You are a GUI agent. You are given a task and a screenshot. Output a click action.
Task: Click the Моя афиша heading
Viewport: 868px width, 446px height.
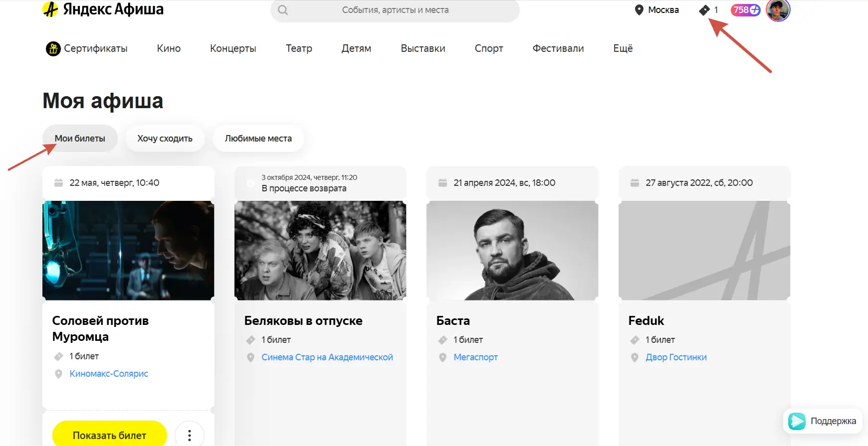[103, 101]
